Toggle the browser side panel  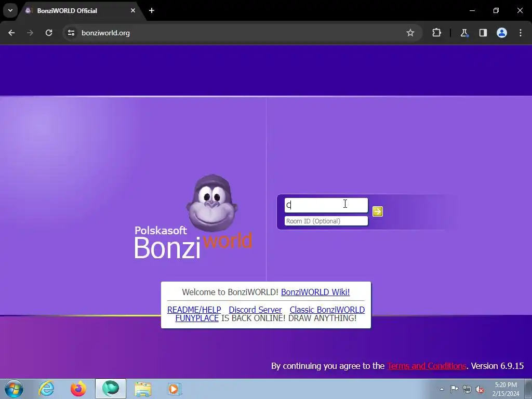[x=483, y=33]
